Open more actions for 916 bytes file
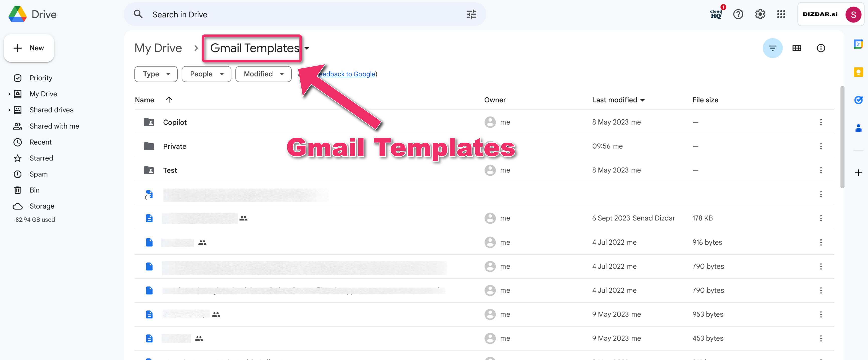 (x=821, y=242)
